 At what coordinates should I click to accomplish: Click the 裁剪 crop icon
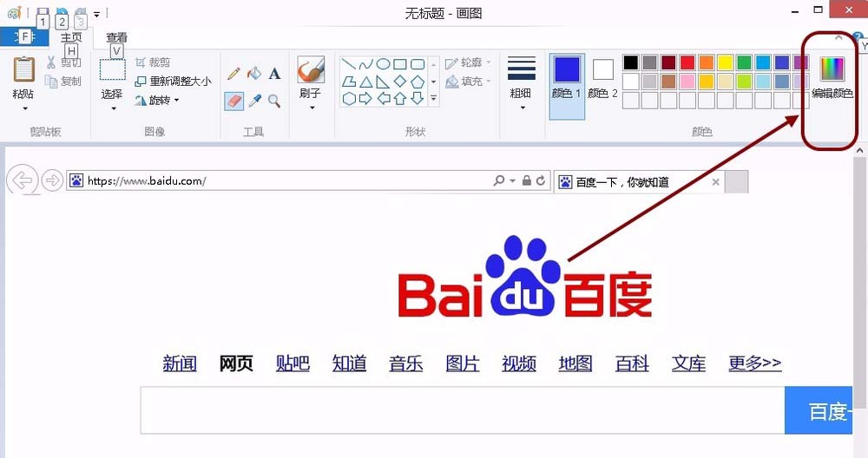click(141, 62)
